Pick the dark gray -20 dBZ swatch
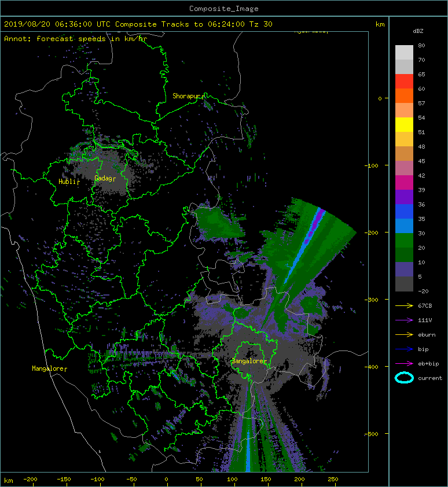448x487 pixels. coord(404,284)
